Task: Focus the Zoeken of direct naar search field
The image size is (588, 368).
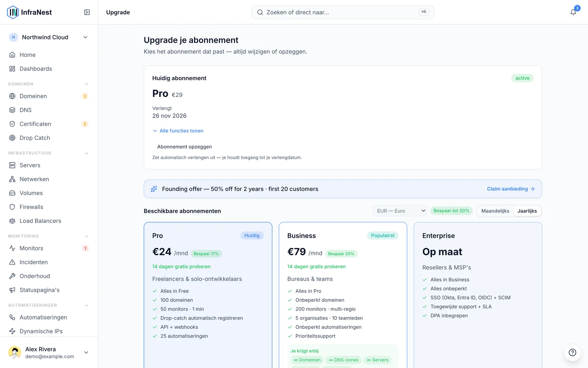Action: [x=343, y=12]
